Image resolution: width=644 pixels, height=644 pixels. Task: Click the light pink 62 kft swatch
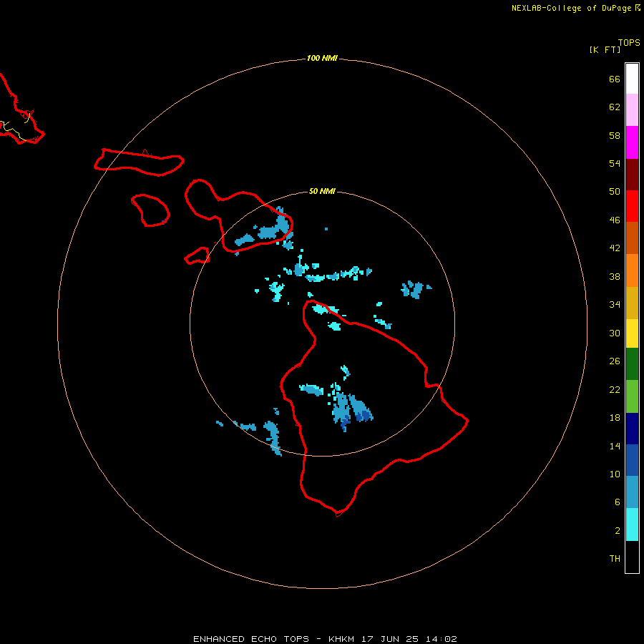(632, 110)
